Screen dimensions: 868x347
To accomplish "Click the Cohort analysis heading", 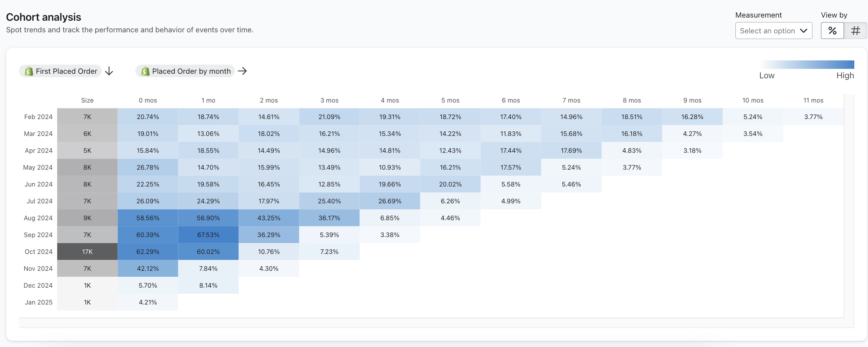I will (x=43, y=17).
